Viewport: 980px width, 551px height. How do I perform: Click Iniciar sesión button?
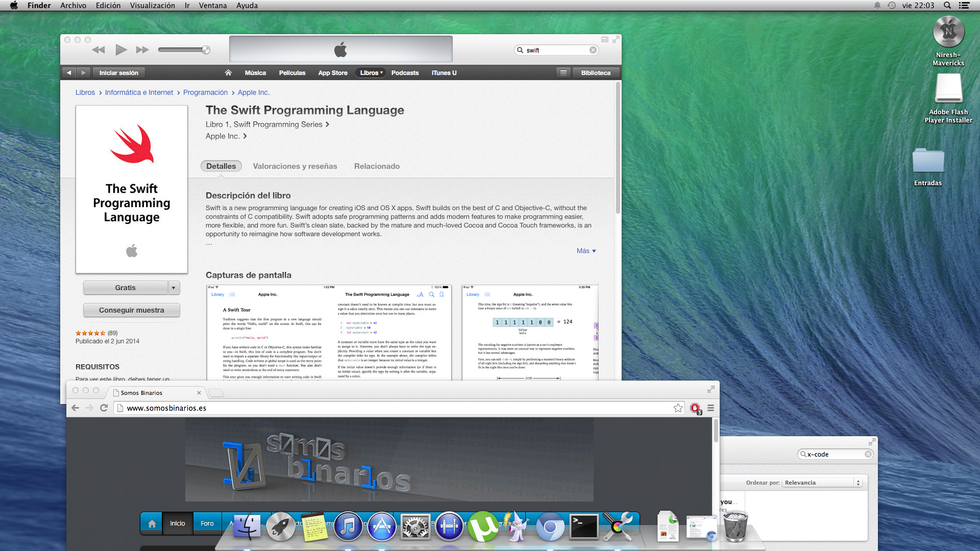click(119, 73)
